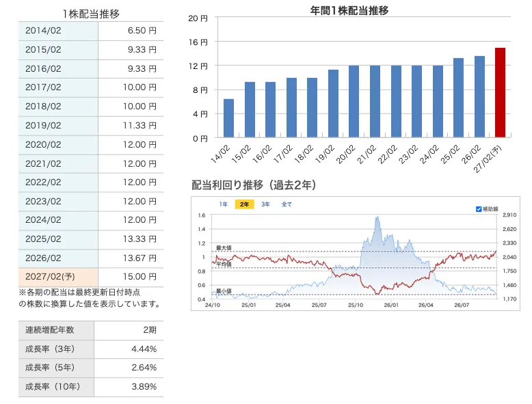Click the 最大値 guide line label

pos(224,248)
